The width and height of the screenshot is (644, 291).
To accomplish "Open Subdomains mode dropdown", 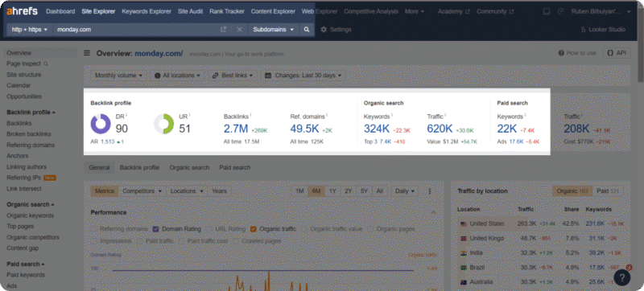I will 274,30.
